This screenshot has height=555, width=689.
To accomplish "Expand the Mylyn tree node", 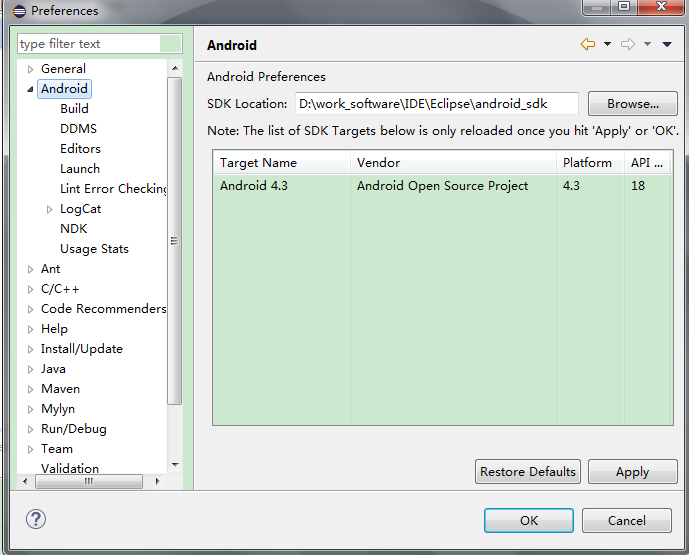I will (30, 409).
